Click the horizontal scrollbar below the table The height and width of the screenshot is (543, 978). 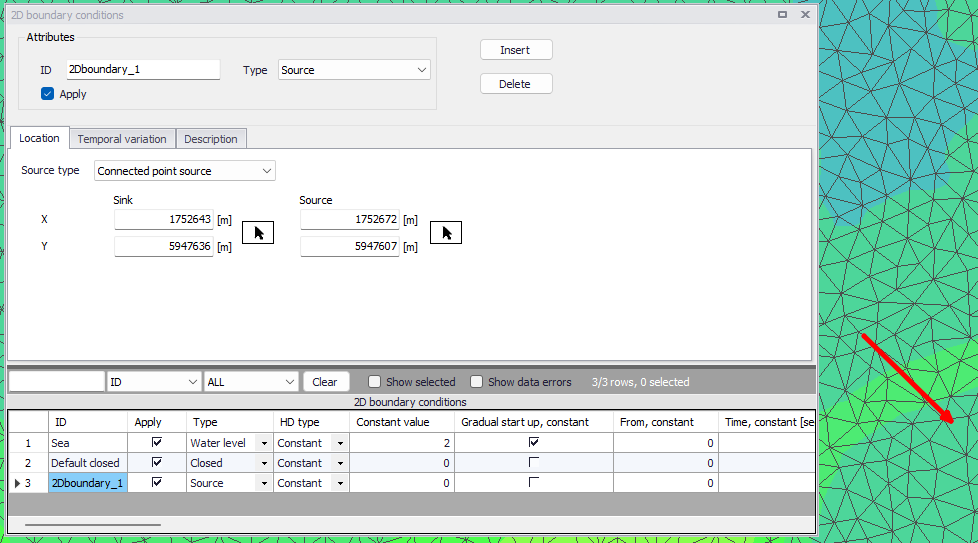[93, 525]
